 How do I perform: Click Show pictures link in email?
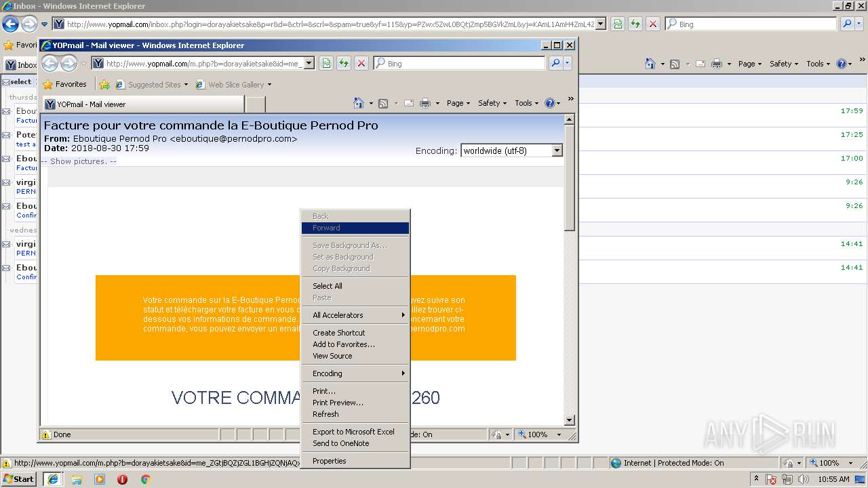[79, 161]
